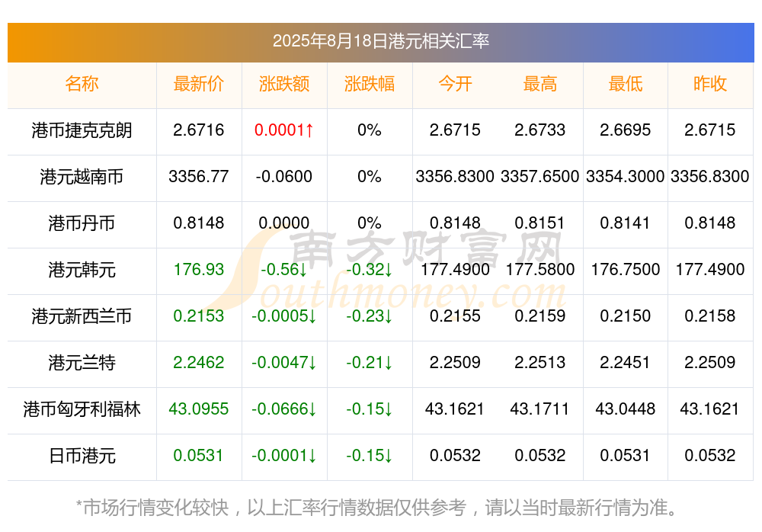Click the 港币匈牙利福林 row name
762x532 pixels.
tap(82, 409)
